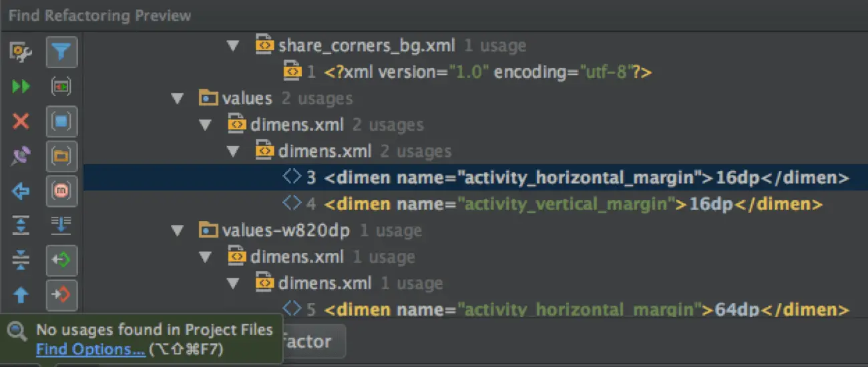
Task: Click the 'values-w820dp 1 usage' label
Action: pyautogui.click(x=322, y=231)
